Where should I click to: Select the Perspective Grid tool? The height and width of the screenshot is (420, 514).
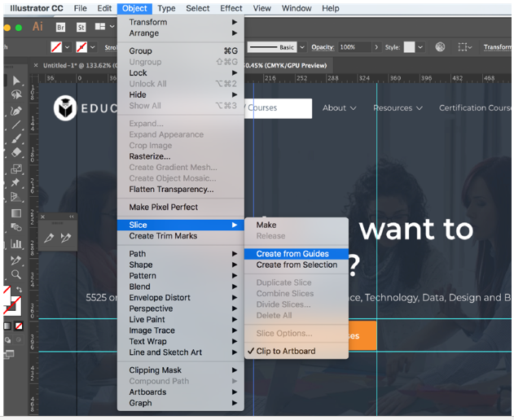click(16, 196)
